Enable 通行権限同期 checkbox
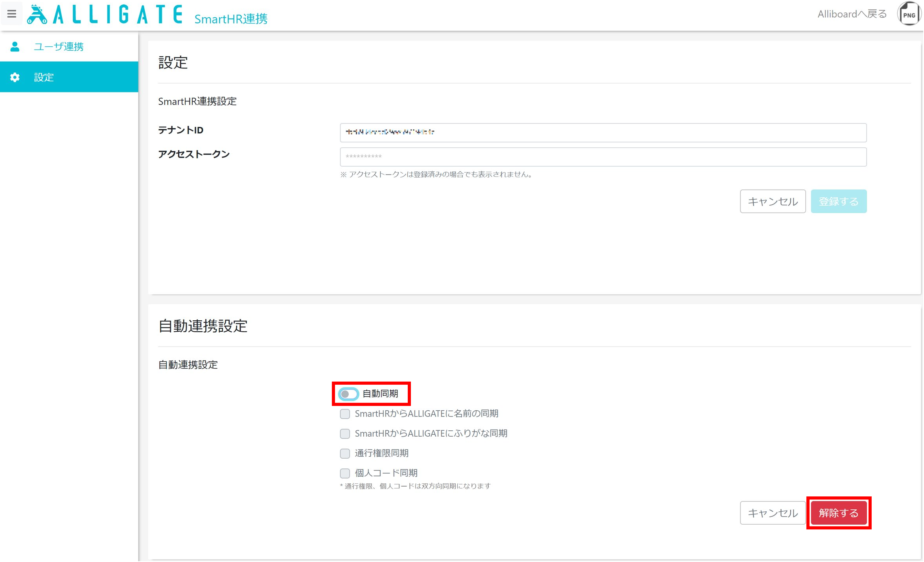924x562 pixels. (345, 454)
